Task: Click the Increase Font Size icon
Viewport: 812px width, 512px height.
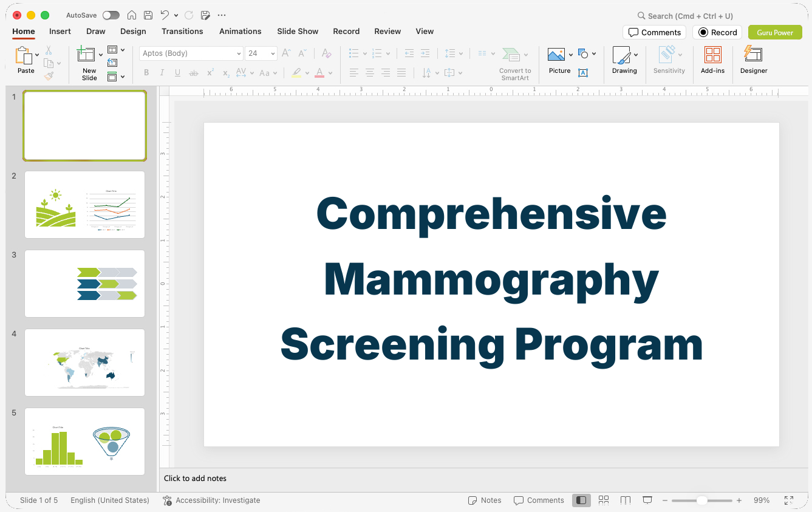Action: click(x=287, y=53)
